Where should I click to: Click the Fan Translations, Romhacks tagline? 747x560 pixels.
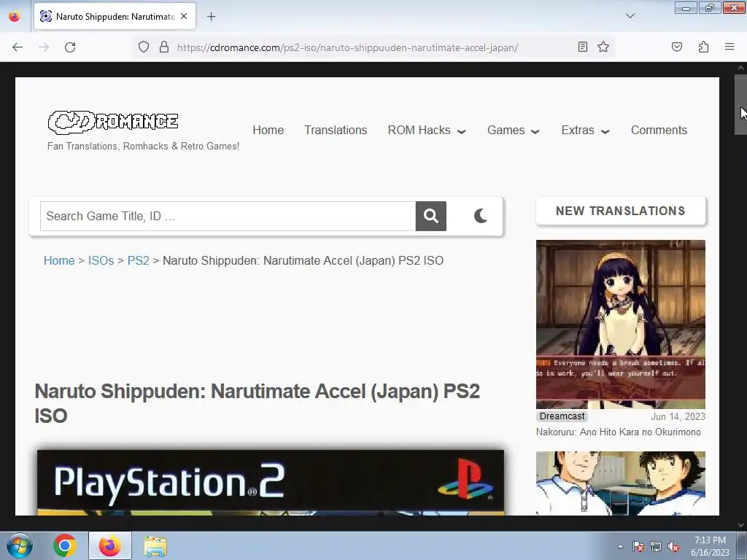pyautogui.click(x=144, y=146)
